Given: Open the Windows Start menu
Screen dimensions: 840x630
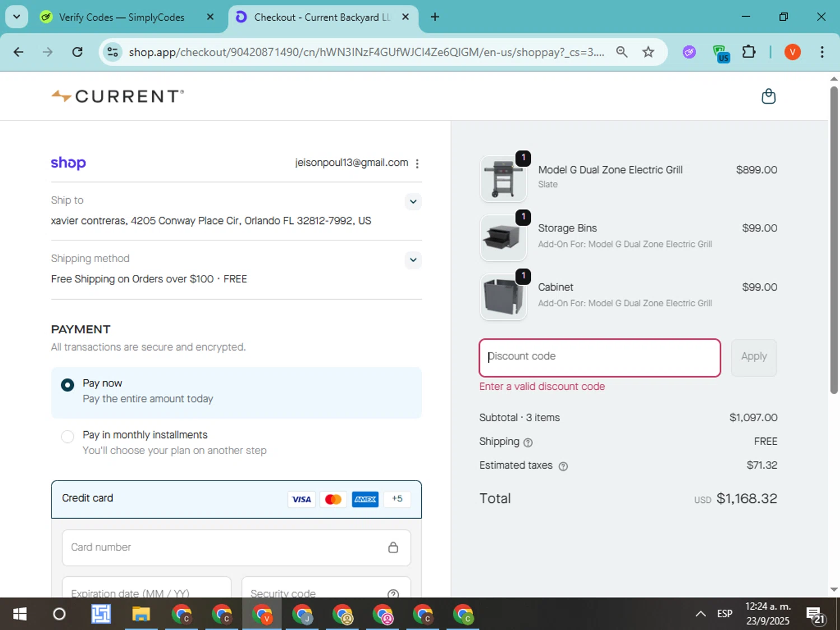Looking at the screenshot, I should (x=20, y=614).
